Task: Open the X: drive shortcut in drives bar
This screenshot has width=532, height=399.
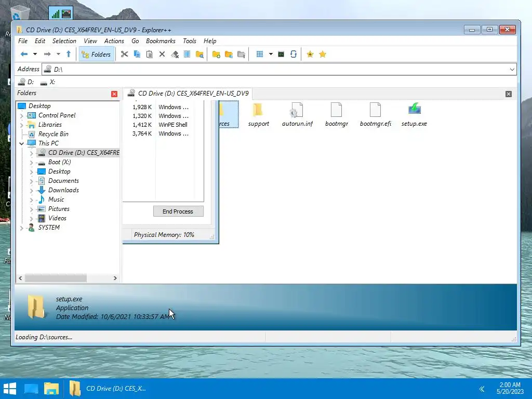Action: coord(47,82)
